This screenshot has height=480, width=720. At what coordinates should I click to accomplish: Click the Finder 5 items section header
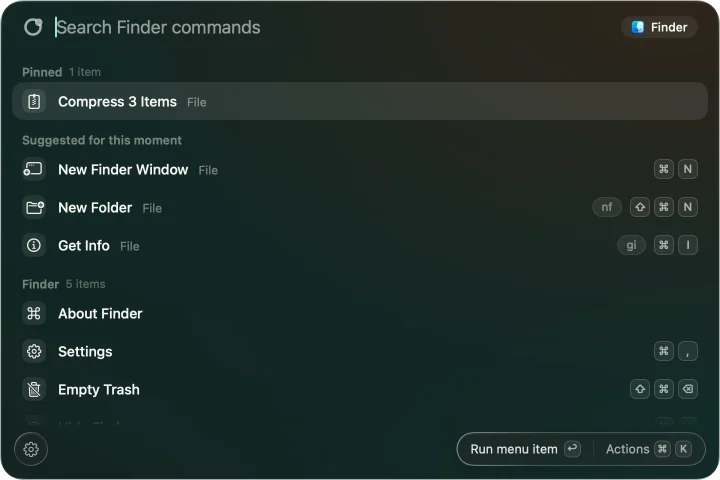coord(63,284)
